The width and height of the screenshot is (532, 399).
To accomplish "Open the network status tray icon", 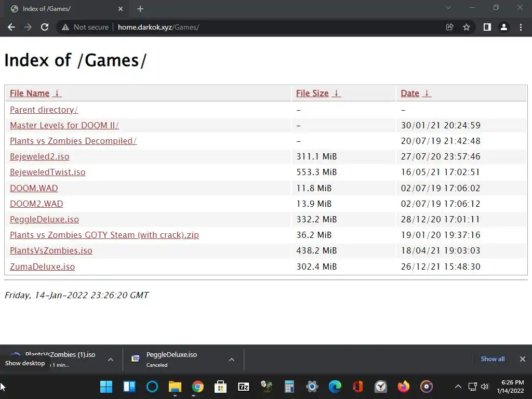I will (x=473, y=387).
